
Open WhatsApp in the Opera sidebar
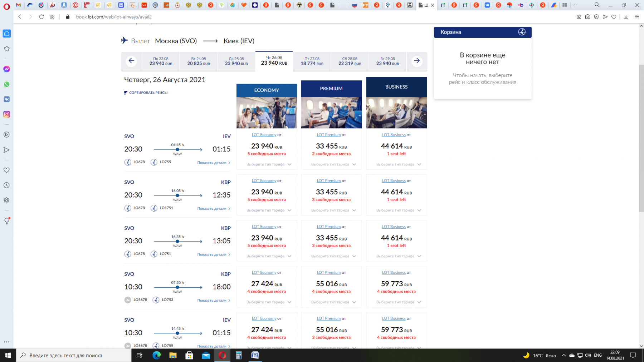point(6,84)
